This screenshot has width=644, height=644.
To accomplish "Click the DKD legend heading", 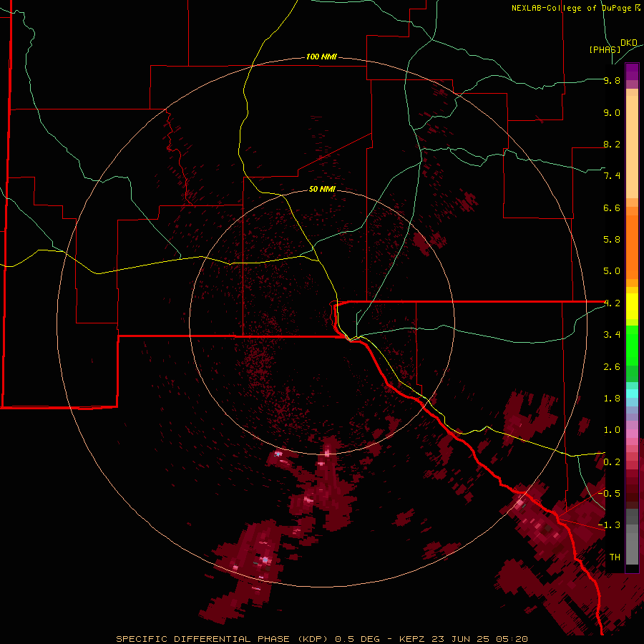I will coord(629,42).
